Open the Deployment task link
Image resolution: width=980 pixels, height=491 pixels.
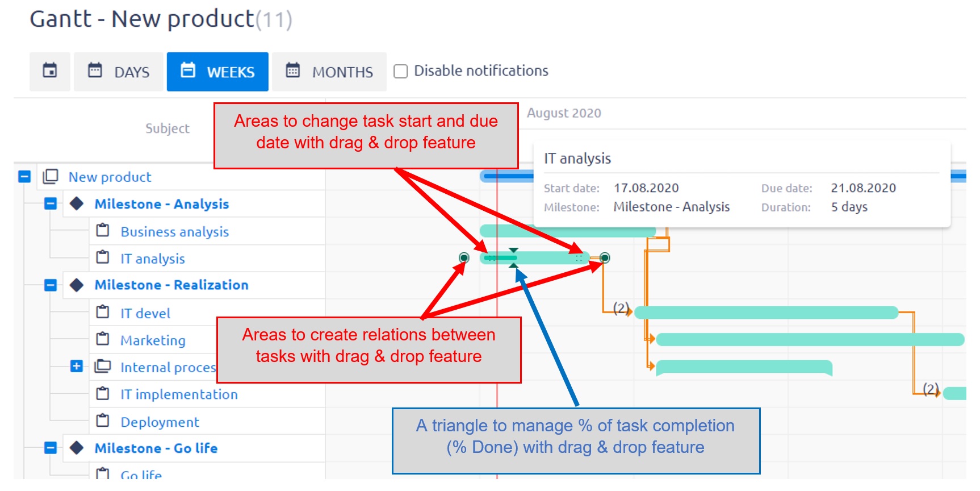point(160,422)
